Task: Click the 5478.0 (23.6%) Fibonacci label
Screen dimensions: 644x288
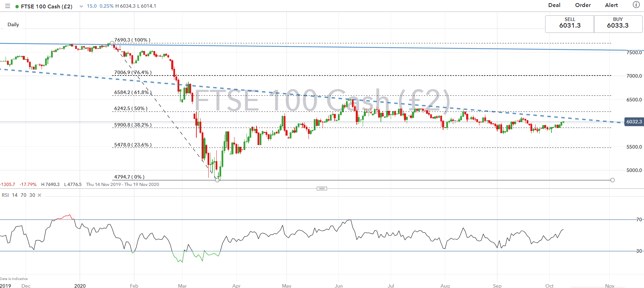Action: click(x=133, y=145)
